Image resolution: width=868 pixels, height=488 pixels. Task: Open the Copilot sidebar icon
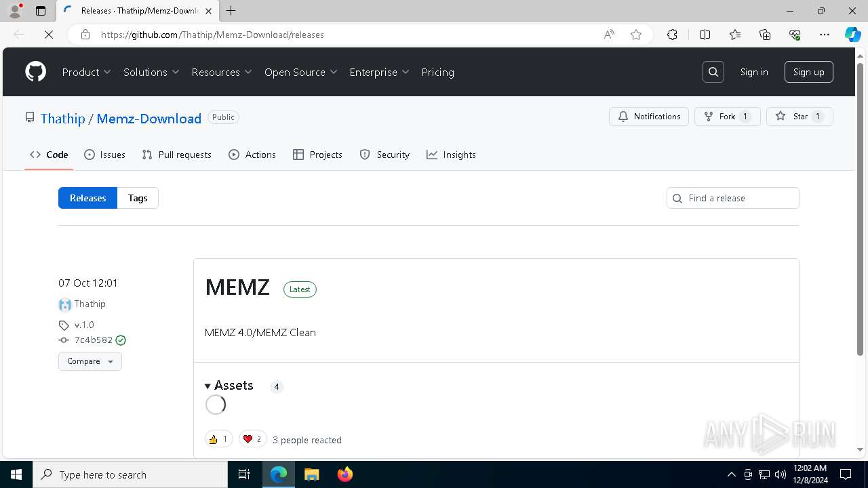coord(852,35)
